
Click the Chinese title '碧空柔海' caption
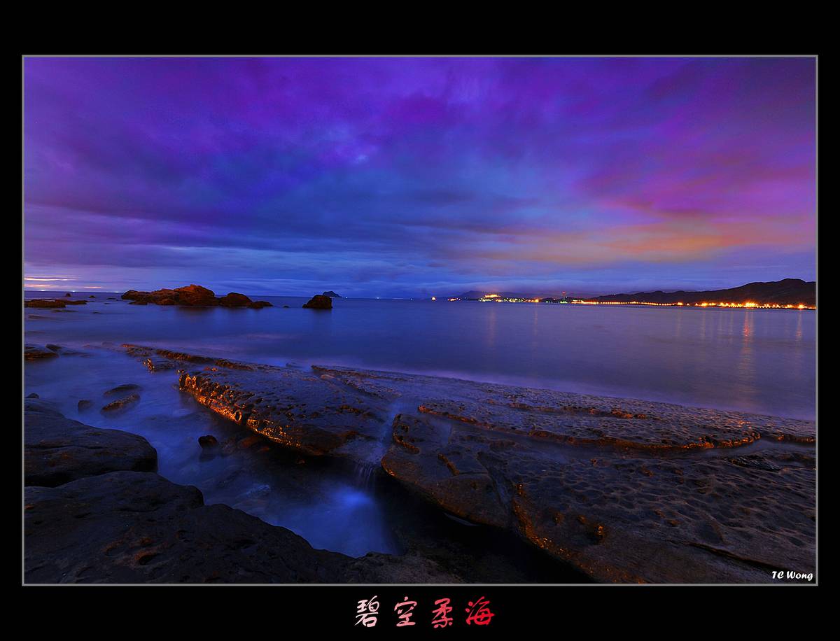(424, 612)
